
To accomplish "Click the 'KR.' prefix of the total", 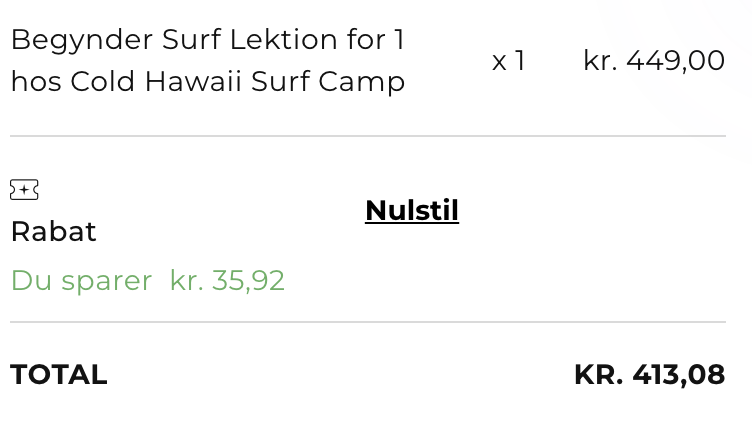I will coord(597,375).
